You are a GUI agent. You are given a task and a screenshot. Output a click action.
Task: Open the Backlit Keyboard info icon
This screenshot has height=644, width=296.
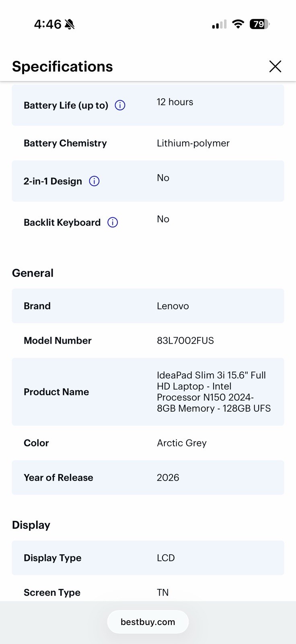tap(113, 222)
